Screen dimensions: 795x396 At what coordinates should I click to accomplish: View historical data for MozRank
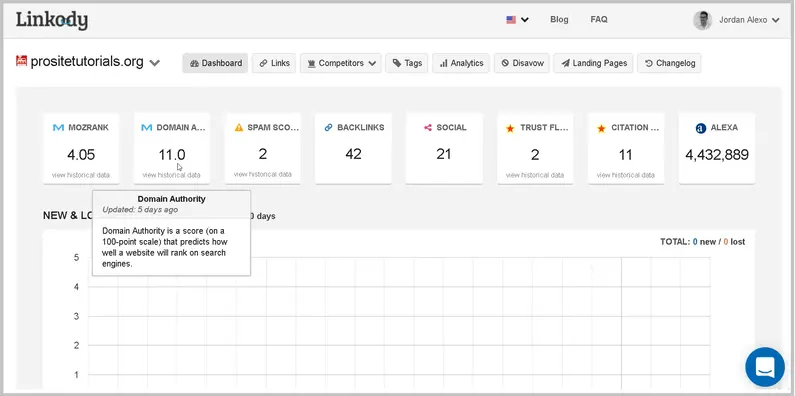[81, 175]
